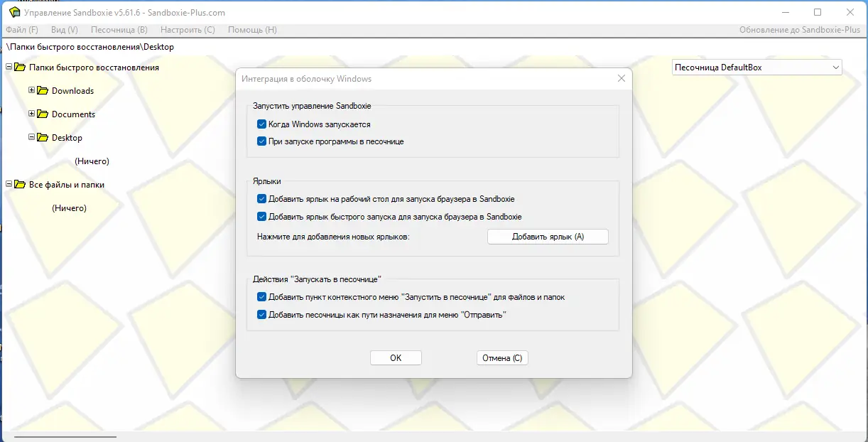Uncheck quick launch shortcut option for browser

point(261,217)
